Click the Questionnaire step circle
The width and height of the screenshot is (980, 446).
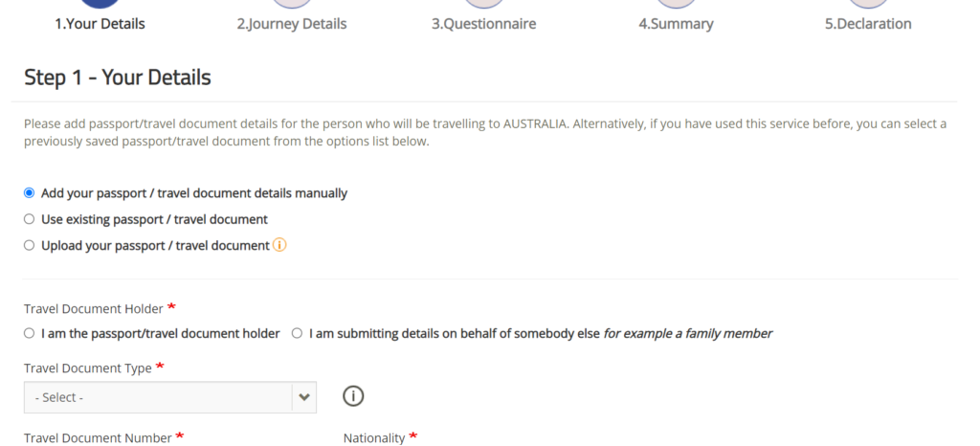[483, 3]
